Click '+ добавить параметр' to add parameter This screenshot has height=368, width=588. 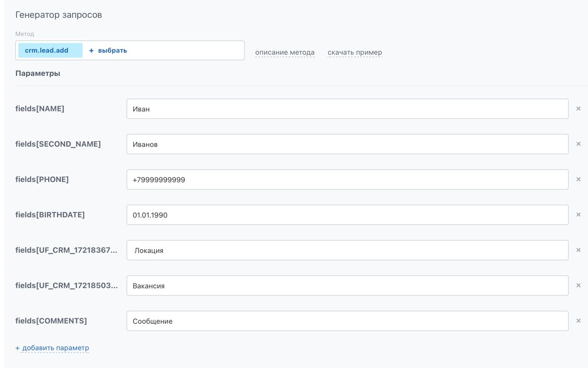coord(52,348)
